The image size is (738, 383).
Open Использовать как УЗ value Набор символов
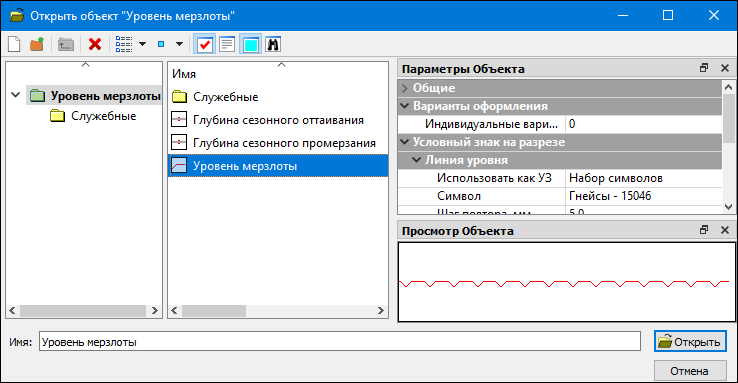click(643, 178)
